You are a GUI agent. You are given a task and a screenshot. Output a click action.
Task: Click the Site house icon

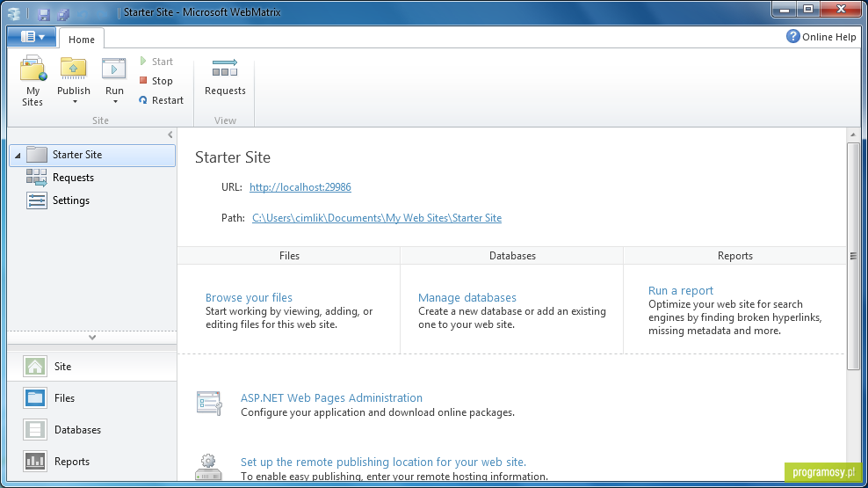pyautogui.click(x=35, y=366)
